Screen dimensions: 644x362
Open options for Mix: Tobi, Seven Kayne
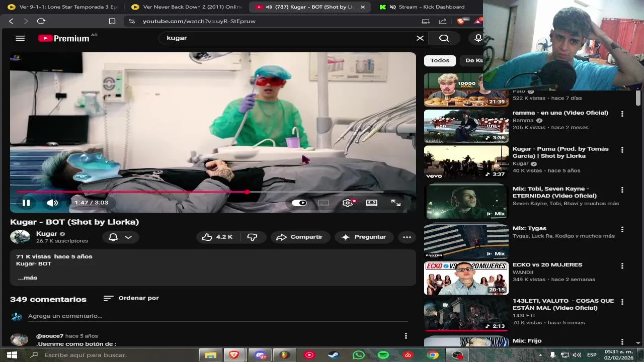click(x=622, y=190)
